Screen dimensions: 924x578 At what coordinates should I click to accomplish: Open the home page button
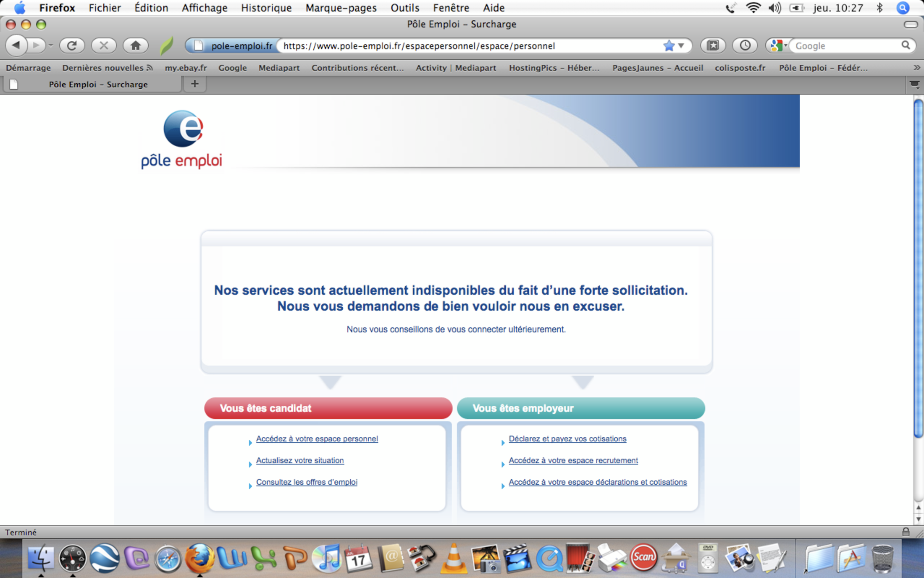tap(135, 45)
